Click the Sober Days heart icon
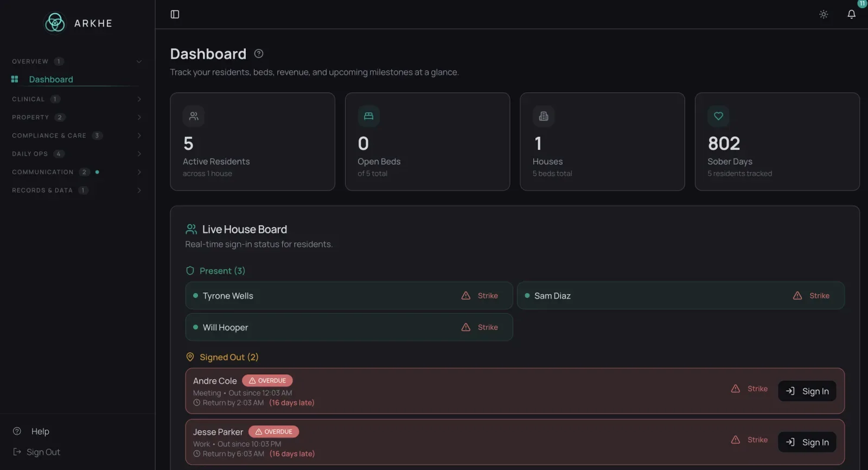 [x=718, y=116]
